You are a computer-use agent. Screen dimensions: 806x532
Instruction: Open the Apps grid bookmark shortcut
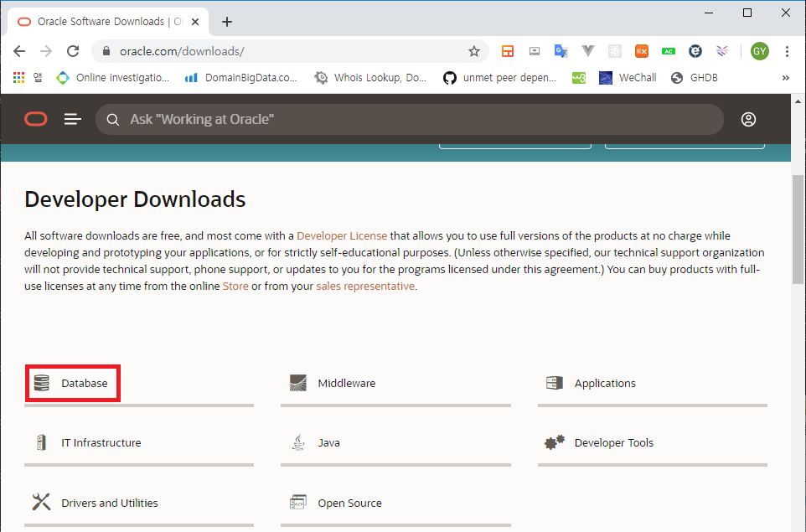tap(19, 78)
